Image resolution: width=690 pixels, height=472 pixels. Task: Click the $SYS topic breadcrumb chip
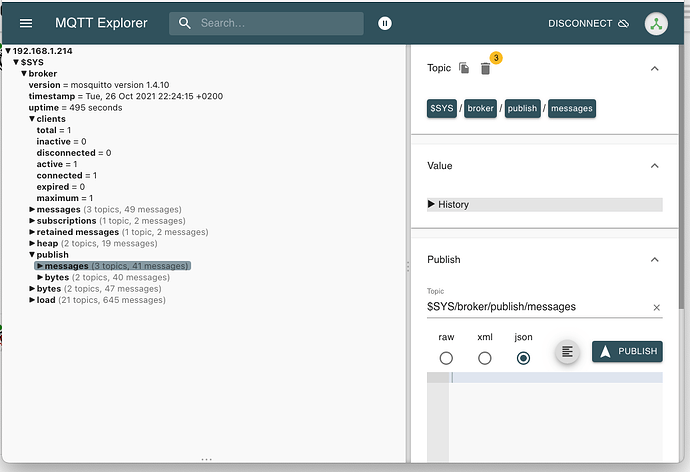pos(441,109)
